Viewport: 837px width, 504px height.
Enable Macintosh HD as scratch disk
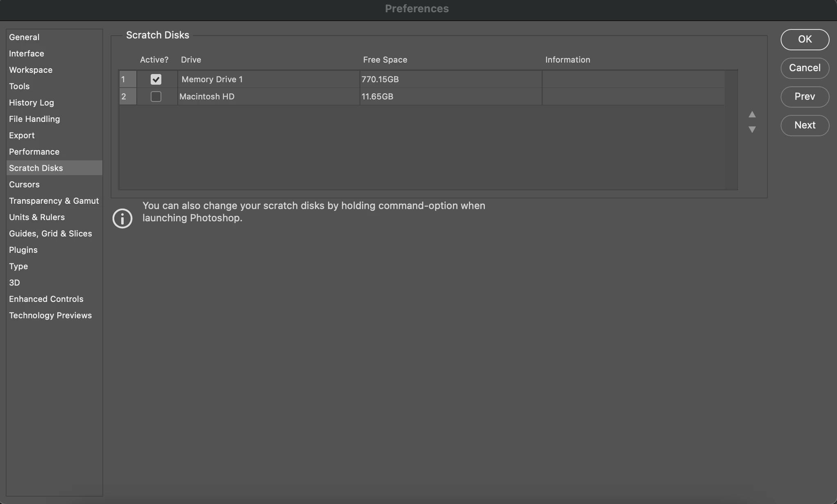point(156,97)
